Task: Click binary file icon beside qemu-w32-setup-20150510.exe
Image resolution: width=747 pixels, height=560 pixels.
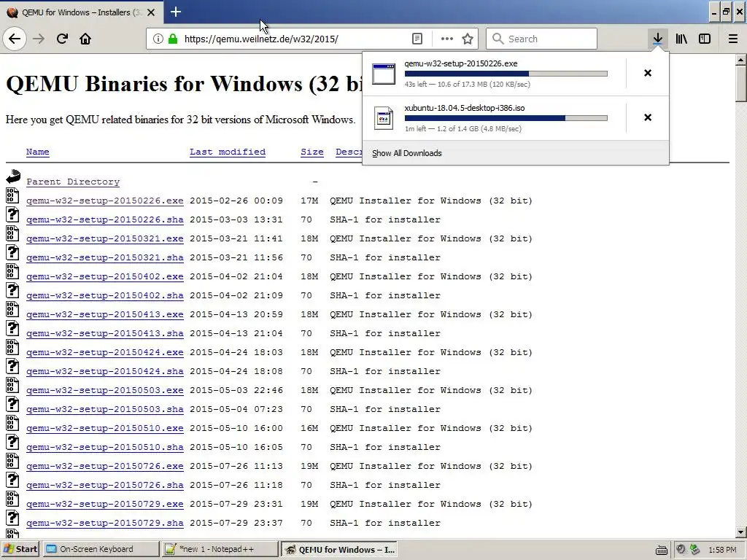Action: pos(12,424)
